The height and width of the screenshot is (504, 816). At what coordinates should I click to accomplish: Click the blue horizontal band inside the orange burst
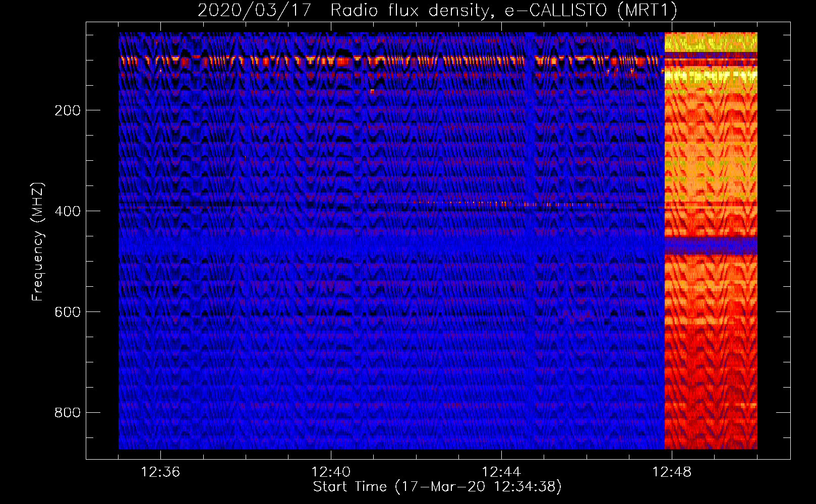[711, 245]
